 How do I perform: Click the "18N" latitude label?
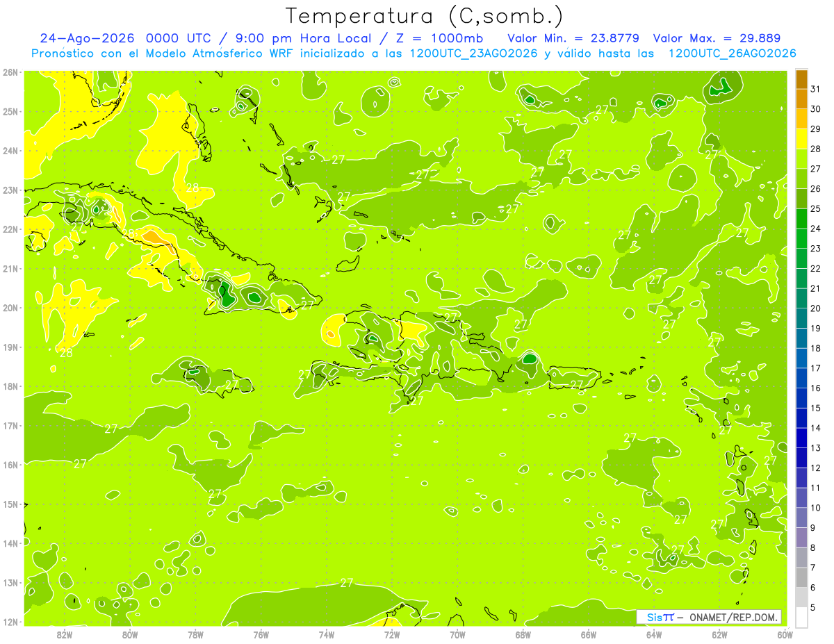click(10, 386)
